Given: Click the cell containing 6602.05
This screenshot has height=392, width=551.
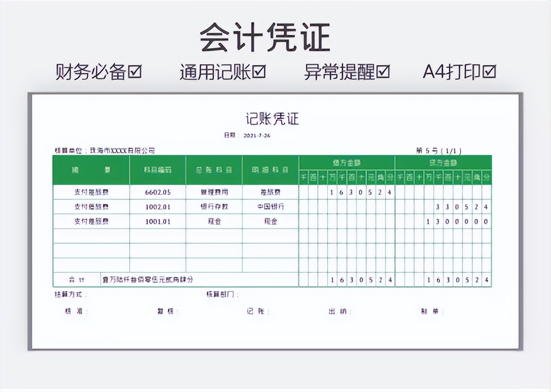Looking at the screenshot, I should [x=158, y=192].
